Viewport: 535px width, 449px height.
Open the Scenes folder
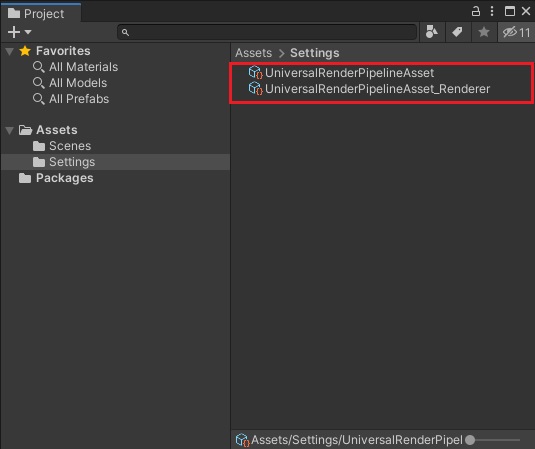[70, 146]
